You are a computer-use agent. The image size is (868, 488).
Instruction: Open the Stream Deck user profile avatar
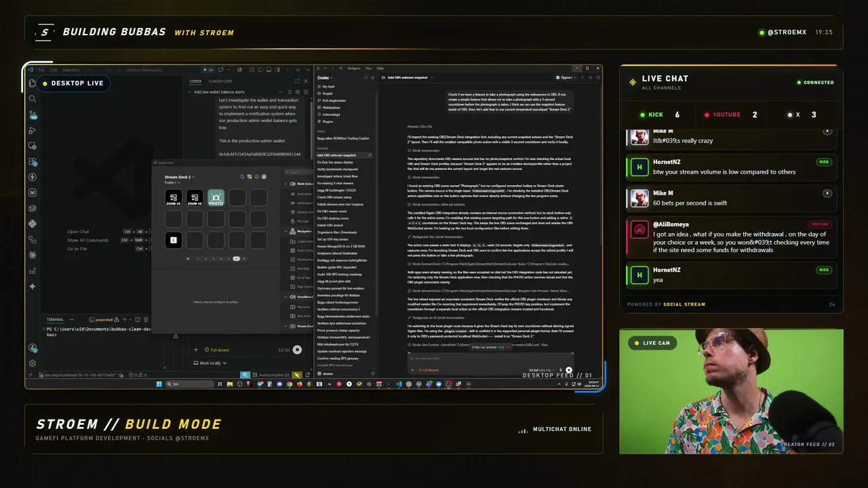(x=264, y=177)
